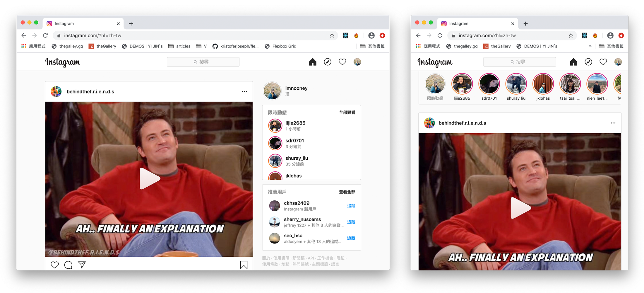Open 其他書籤 folder in left window
This screenshot has height=293, width=644.
pos(372,46)
